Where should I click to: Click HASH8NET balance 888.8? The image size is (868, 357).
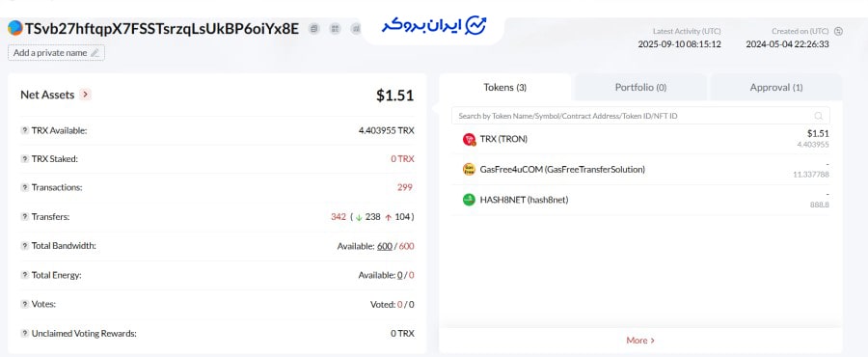pos(819,205)
